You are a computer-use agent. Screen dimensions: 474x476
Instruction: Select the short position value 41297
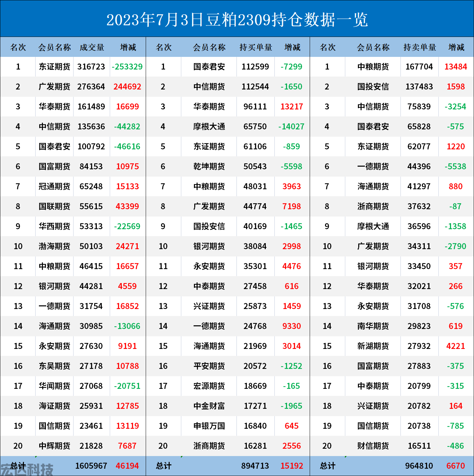tap(419, 186)
